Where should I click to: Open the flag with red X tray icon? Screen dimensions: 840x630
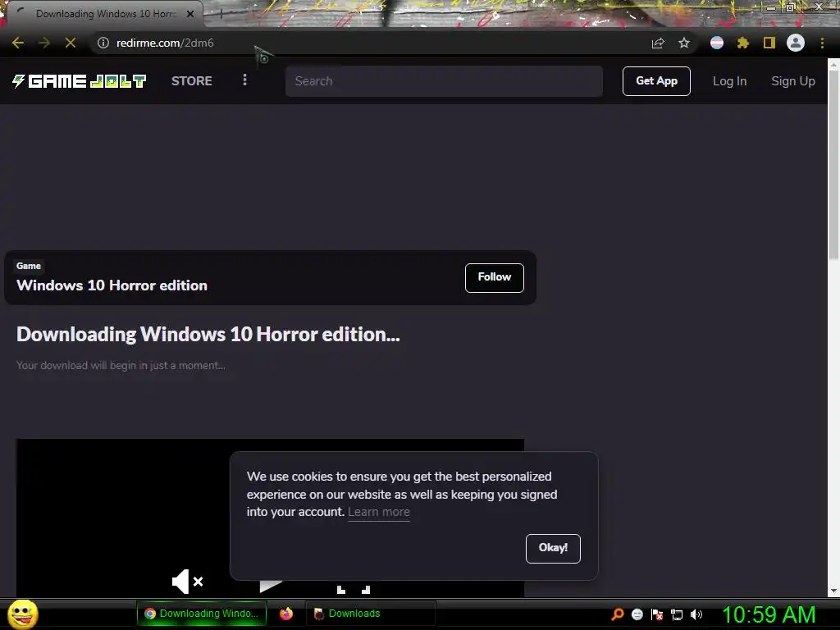[657, 614]
